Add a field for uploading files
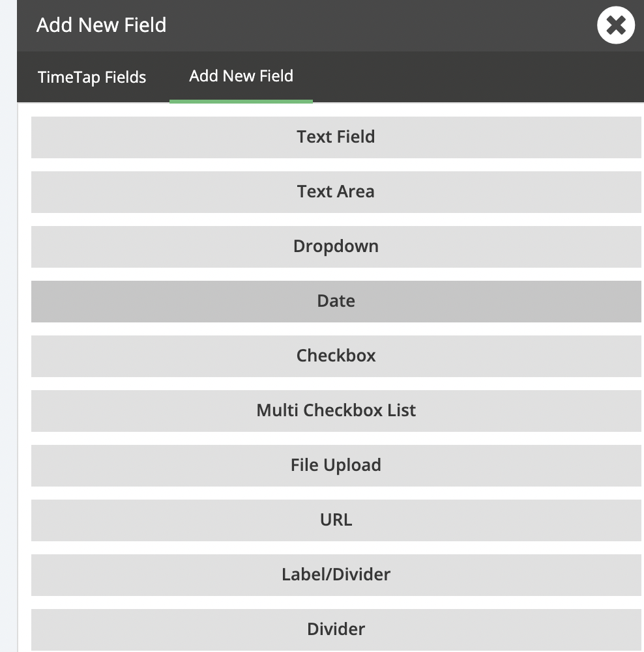 click(336, 465)
